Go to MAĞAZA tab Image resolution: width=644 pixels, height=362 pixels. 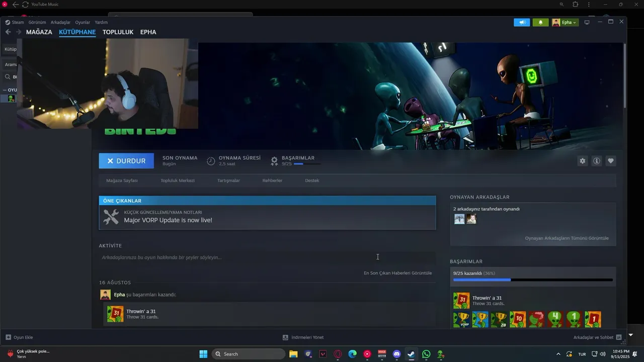(39, 32)
